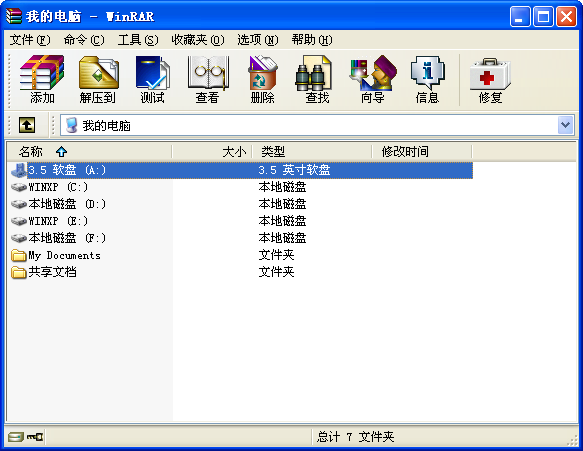583x451 pixels.
Task: Open the 文件(F) menu
Action: tap(30, 39)
